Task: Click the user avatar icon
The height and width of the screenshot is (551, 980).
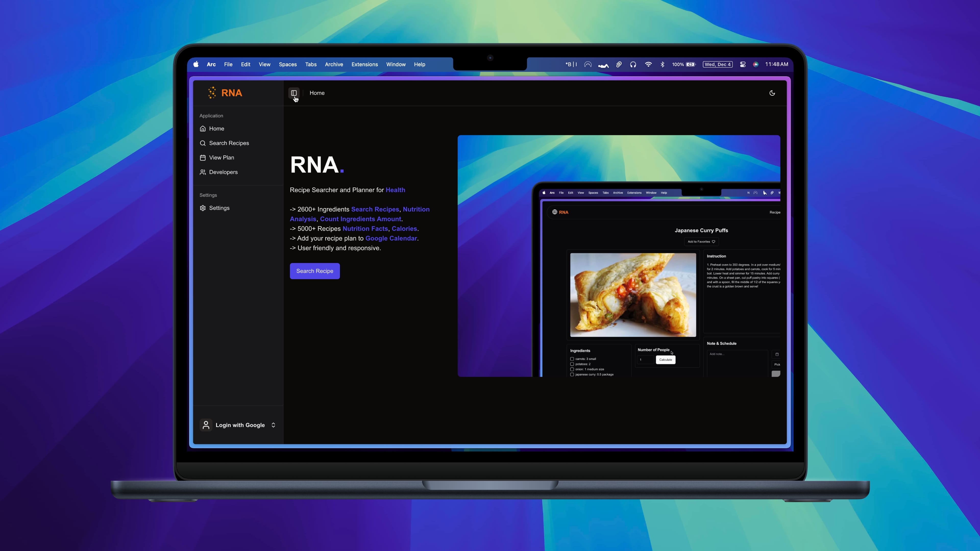Action: click(x=206, y=425)
